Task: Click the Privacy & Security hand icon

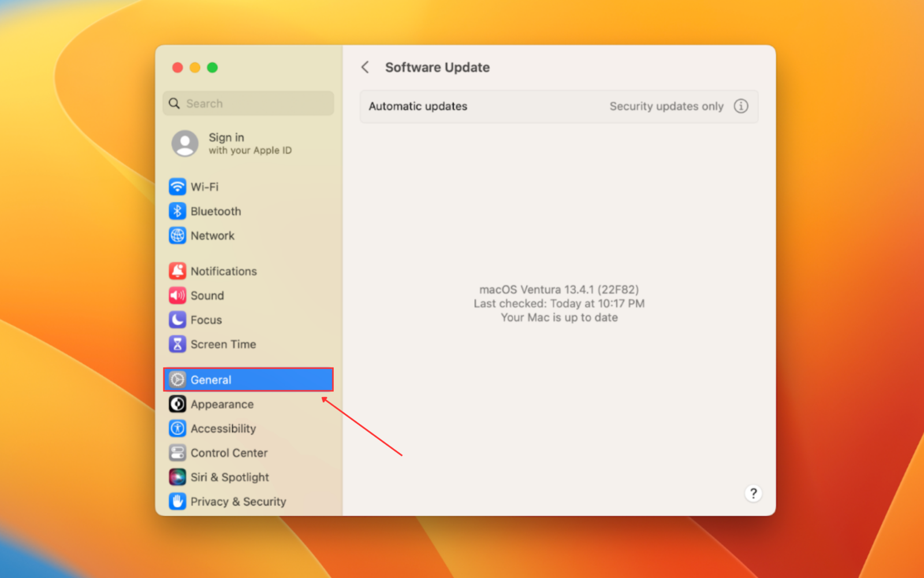Action: pyautogui.click(x=177, y=501)
